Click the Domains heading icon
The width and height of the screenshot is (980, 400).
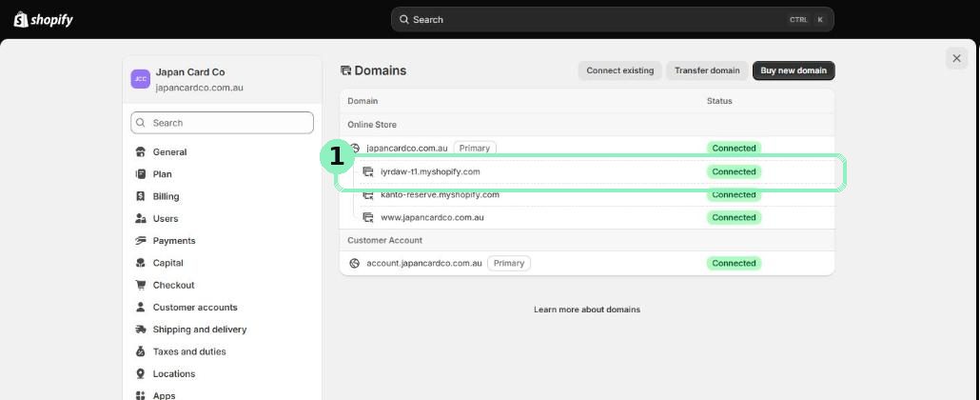[345, 70]
